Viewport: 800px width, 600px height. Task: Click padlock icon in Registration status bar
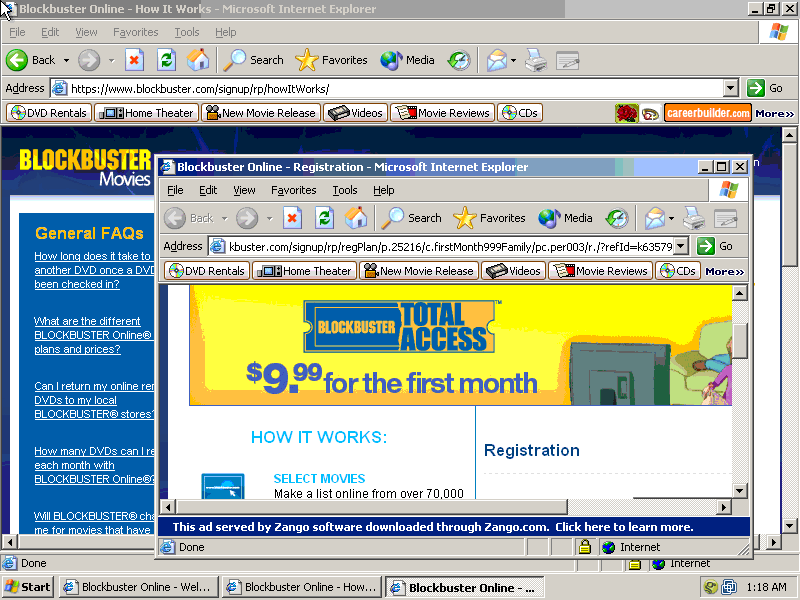584,547
